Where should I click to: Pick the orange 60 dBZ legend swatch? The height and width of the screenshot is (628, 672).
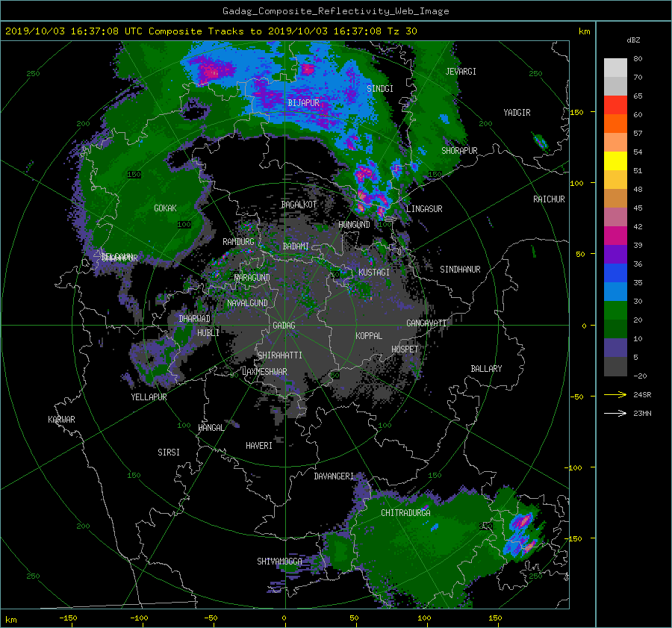615,123
